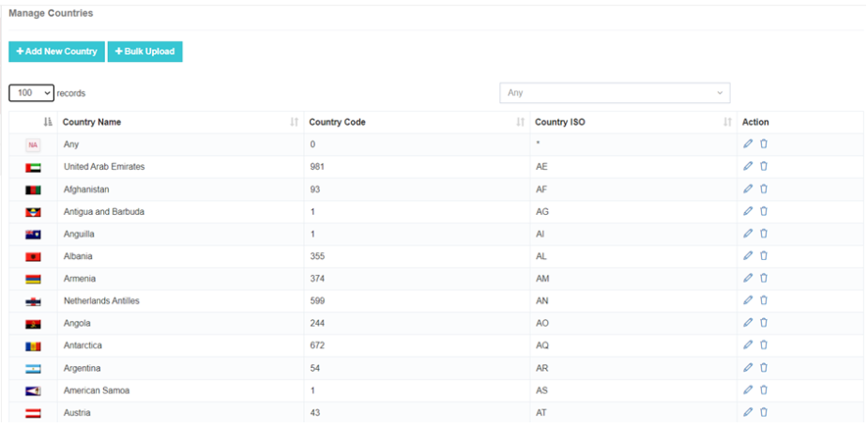868x442 pixels.
Task: Click country code 244
Action: (x=317, y=324)
